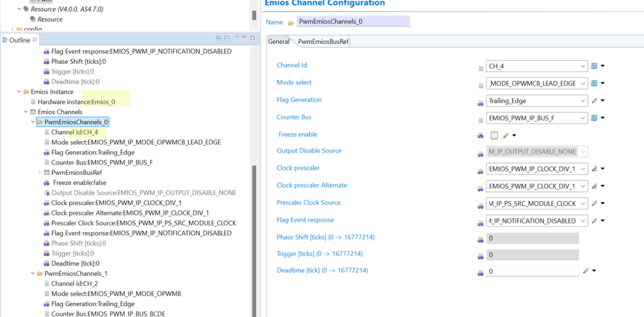
Task: Click the Outline panel vertical scrollbar
Action: [254, 241]
